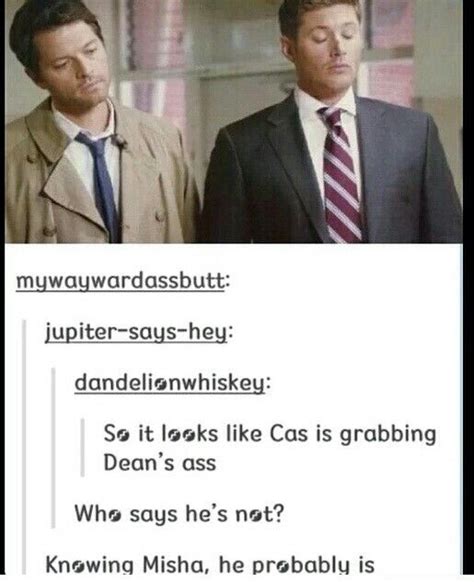Select the text 'So it looks like Cas is grabbing'
The image size is (474, 582).
pos(270,434)
